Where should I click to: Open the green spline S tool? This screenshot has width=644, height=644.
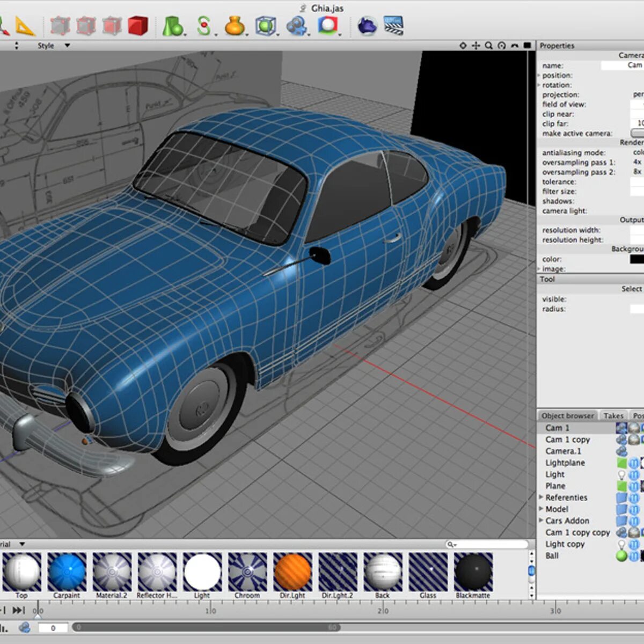point(203,26)
